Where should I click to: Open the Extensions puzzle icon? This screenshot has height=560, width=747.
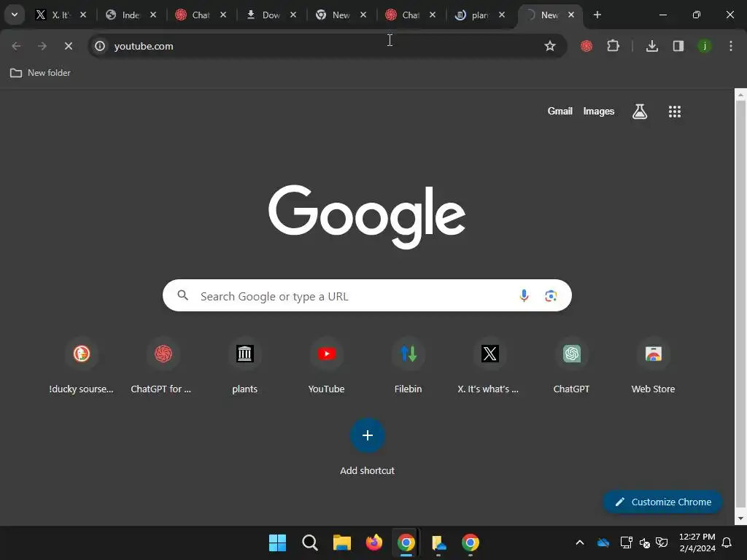[x=613, y=46]
